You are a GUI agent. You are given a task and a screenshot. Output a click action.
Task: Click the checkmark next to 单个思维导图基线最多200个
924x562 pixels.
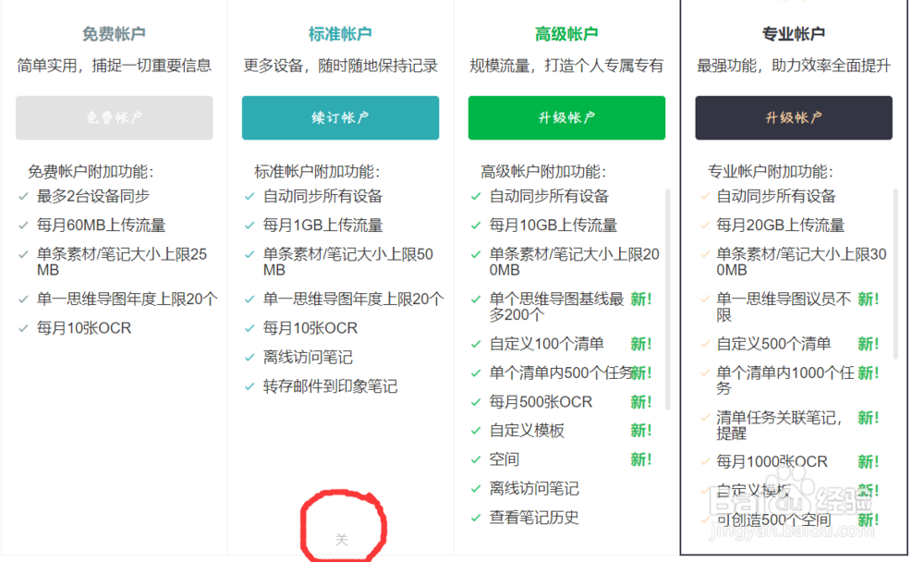click(476, 299)
